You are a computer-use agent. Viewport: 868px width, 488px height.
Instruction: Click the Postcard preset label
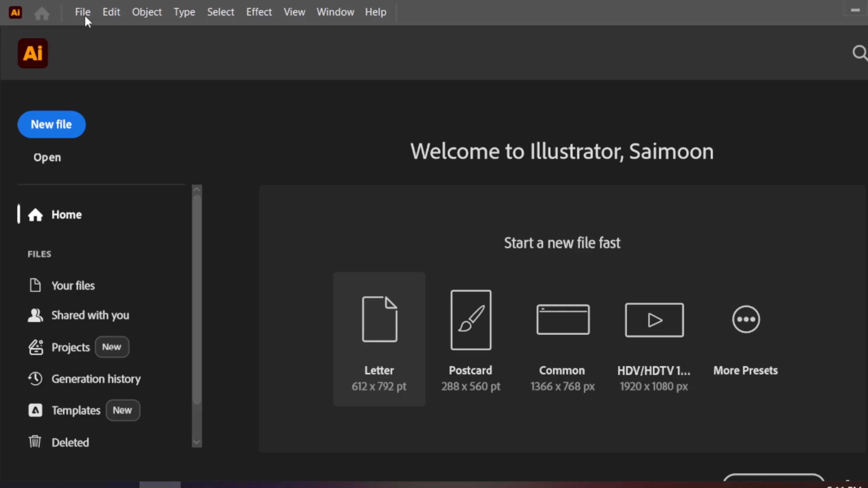470,371
